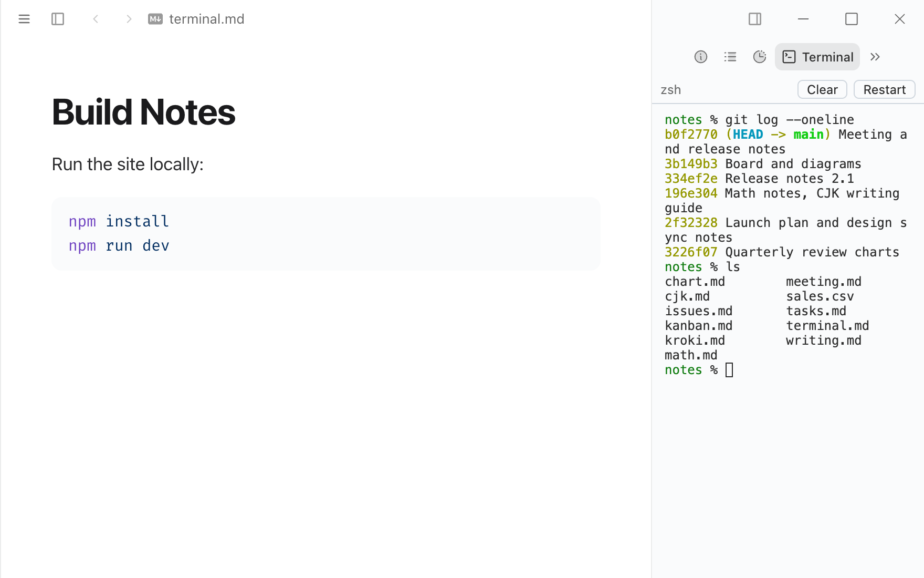Show the outline list panel
Image resolution: width=924 pixels, height=578 pixels.
tap(730, 57)
